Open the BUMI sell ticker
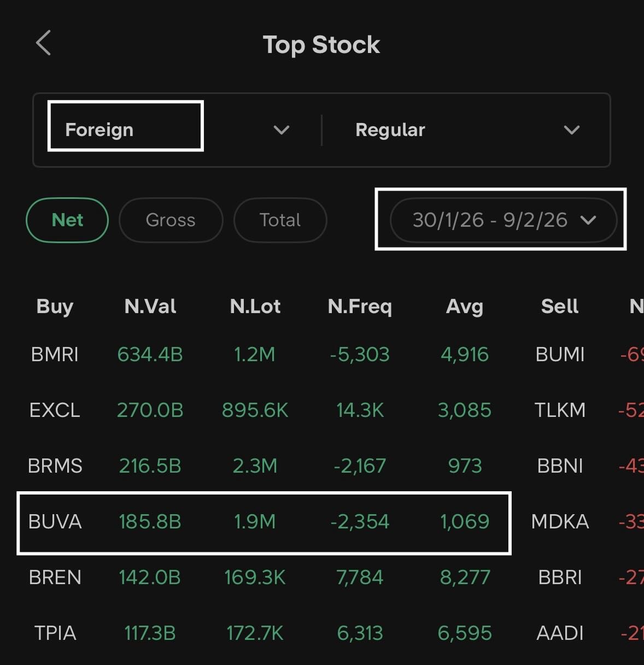This screenshot has width=644, height=665. pos(560,355)
